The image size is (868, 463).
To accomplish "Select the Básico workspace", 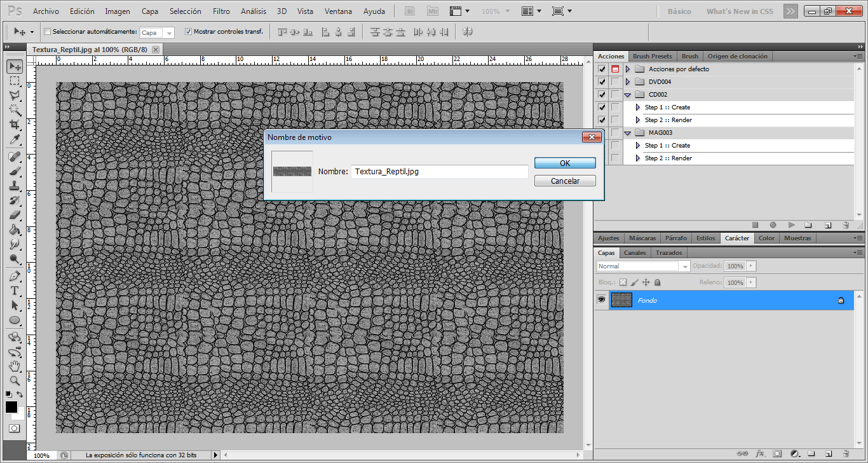I will [x=679, y=11].
